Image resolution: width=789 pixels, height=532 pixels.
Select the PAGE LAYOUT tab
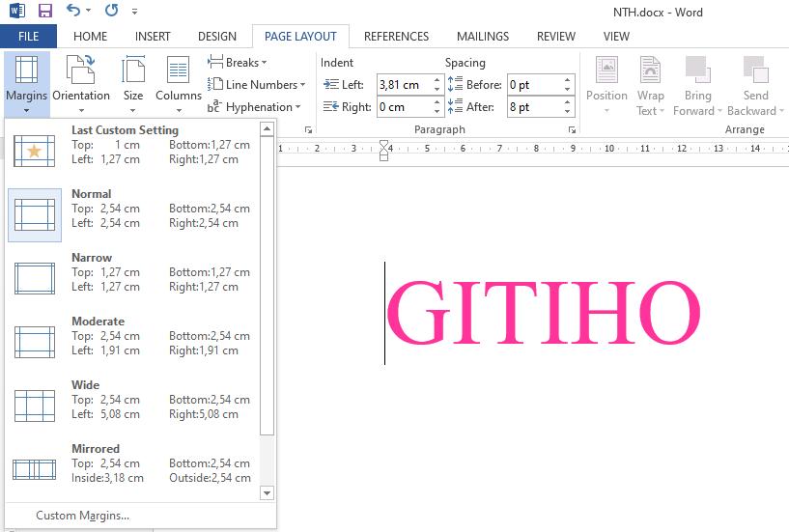[300, 37]
